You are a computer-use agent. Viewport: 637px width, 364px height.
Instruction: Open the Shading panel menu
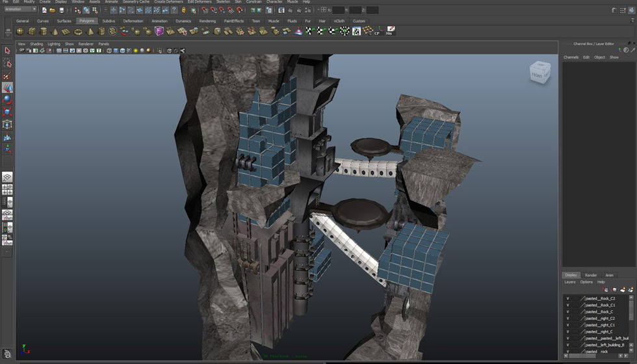(36, 44)
